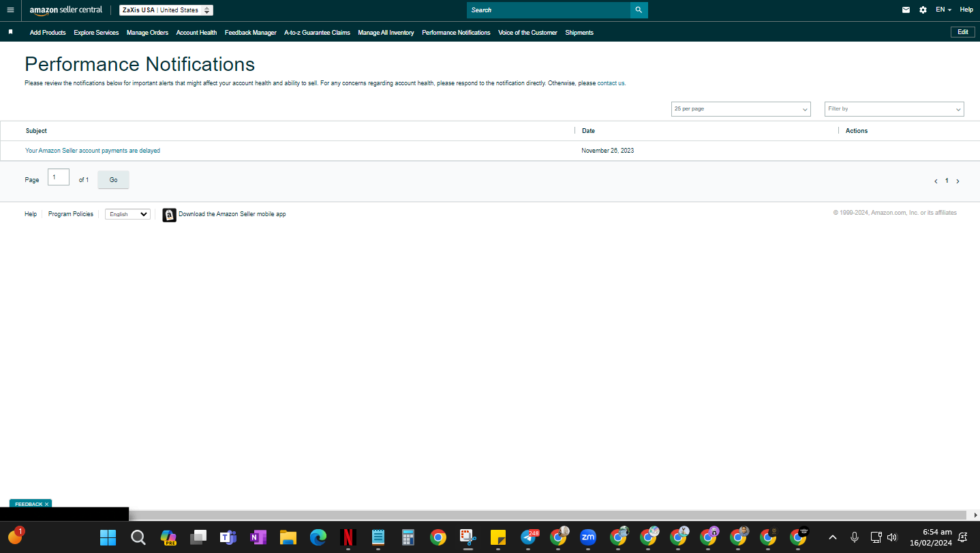Click Download the Amazon Seller mobile app
Viewport: 980px width, 553px height.
tap(232, 214)
